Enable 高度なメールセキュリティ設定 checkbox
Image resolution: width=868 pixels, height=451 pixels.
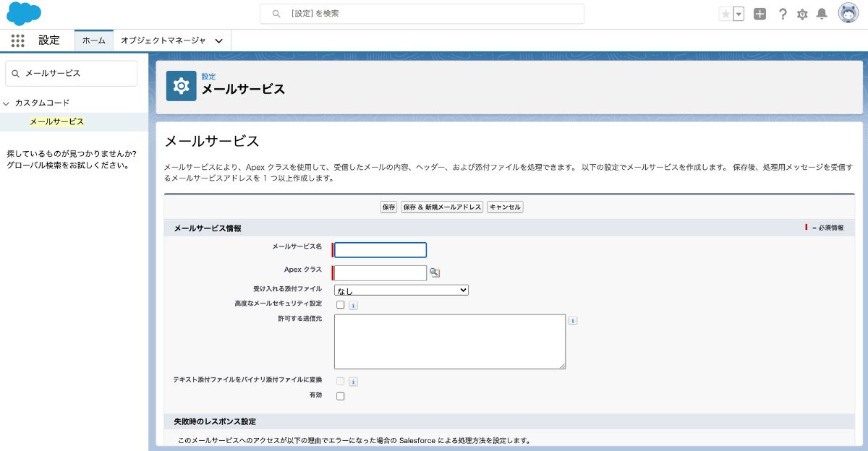pos(340,304)
